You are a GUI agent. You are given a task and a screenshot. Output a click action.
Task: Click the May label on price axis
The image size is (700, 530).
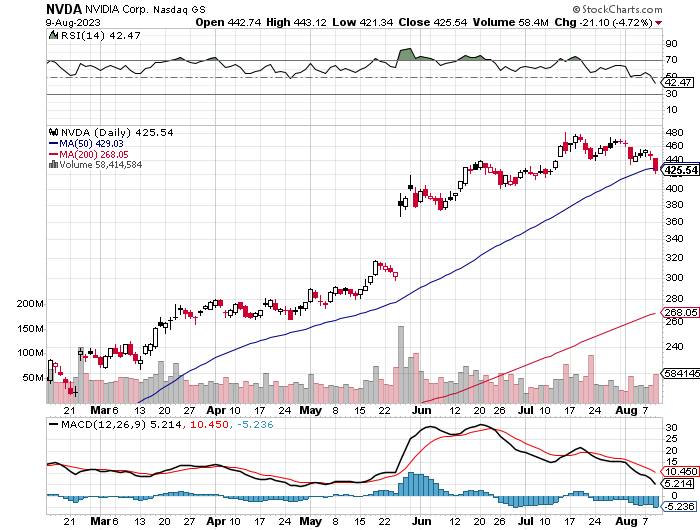[x=310, y=410]
